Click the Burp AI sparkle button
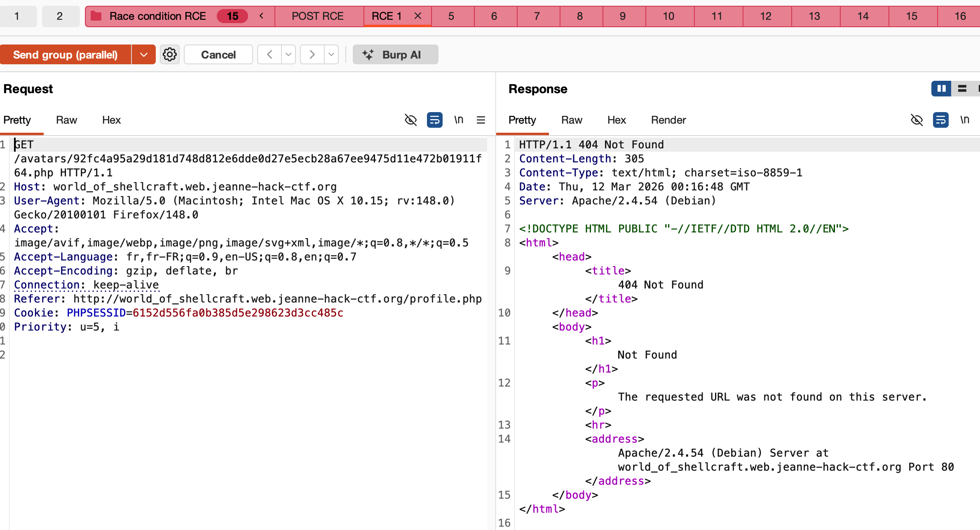Screen dimensions: 980x530 (x=395, y=54)
